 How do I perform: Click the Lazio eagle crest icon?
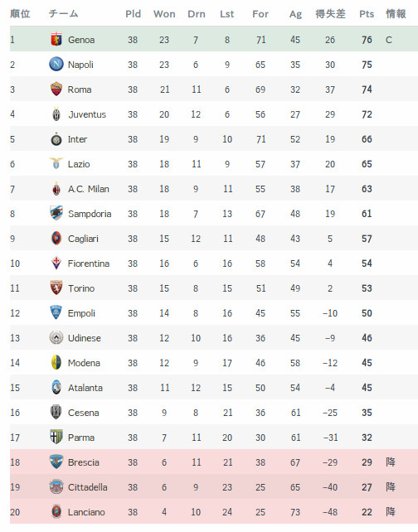56,163
